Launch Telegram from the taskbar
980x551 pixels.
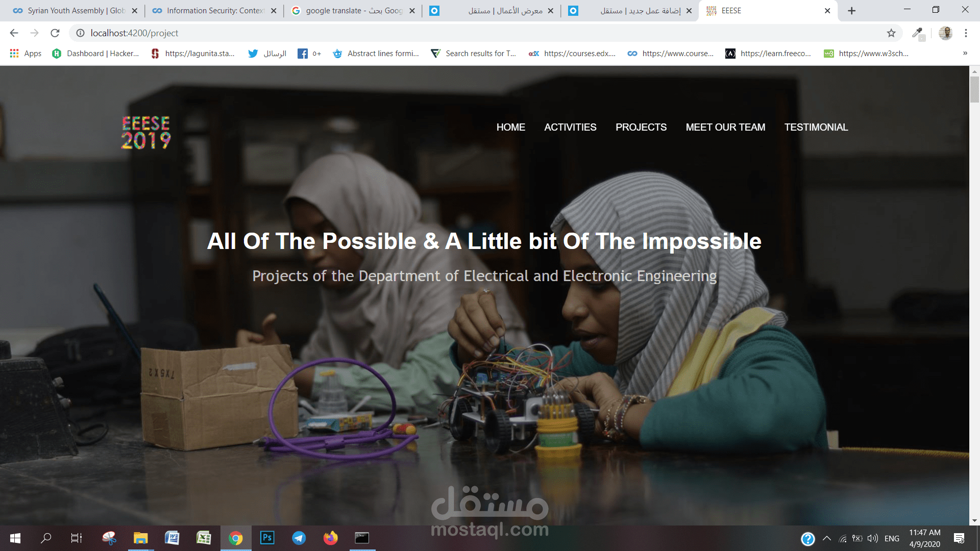point(299,538)
